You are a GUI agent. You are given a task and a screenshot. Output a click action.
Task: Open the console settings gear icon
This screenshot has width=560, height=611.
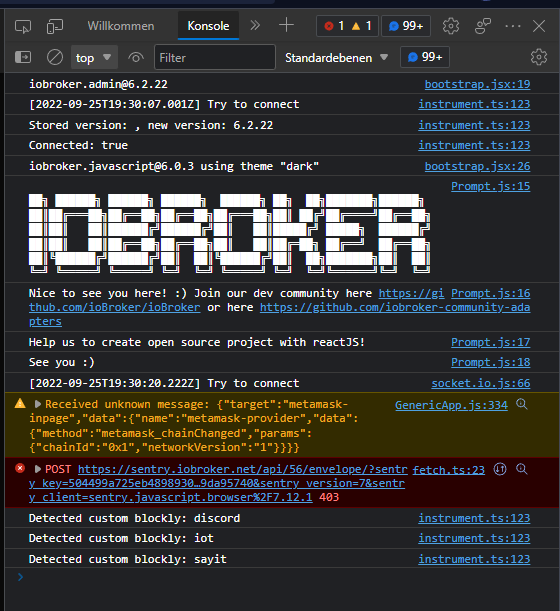(539, 57)
